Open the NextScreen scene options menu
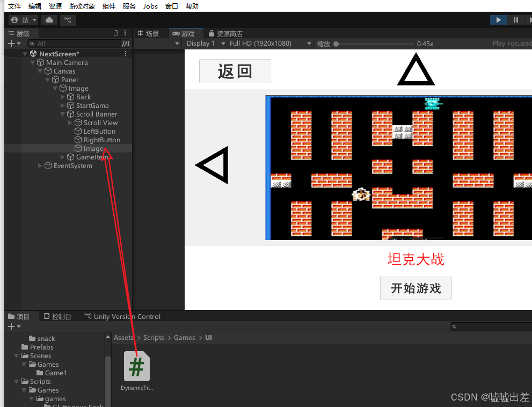Viewport: 532px width, 407px height. point(126,54)
